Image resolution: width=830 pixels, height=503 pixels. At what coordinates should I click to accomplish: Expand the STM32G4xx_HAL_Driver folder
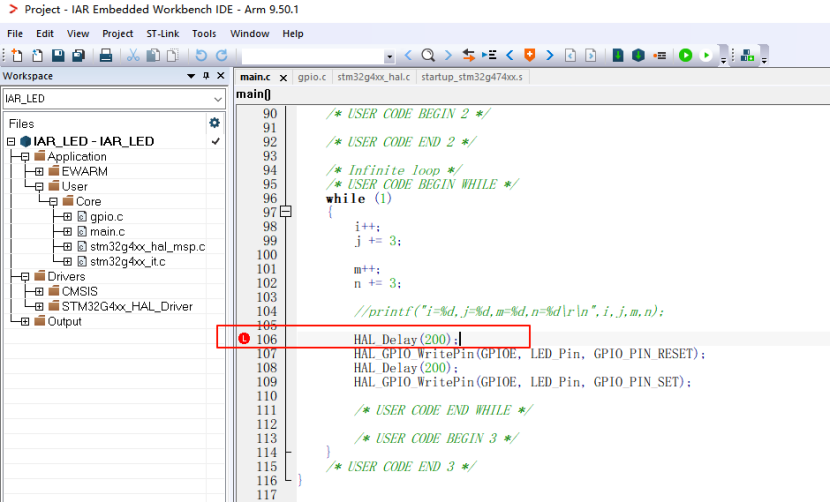(x=39, y=307)
